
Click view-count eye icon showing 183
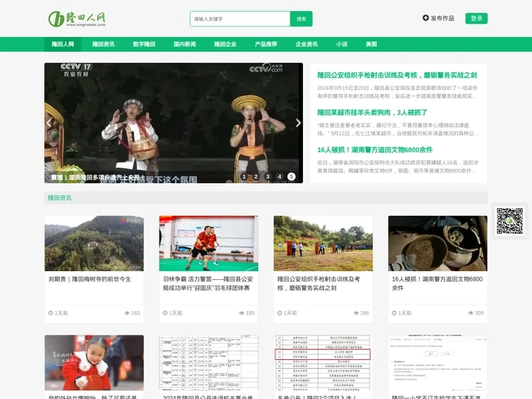[x=127, y=313]
